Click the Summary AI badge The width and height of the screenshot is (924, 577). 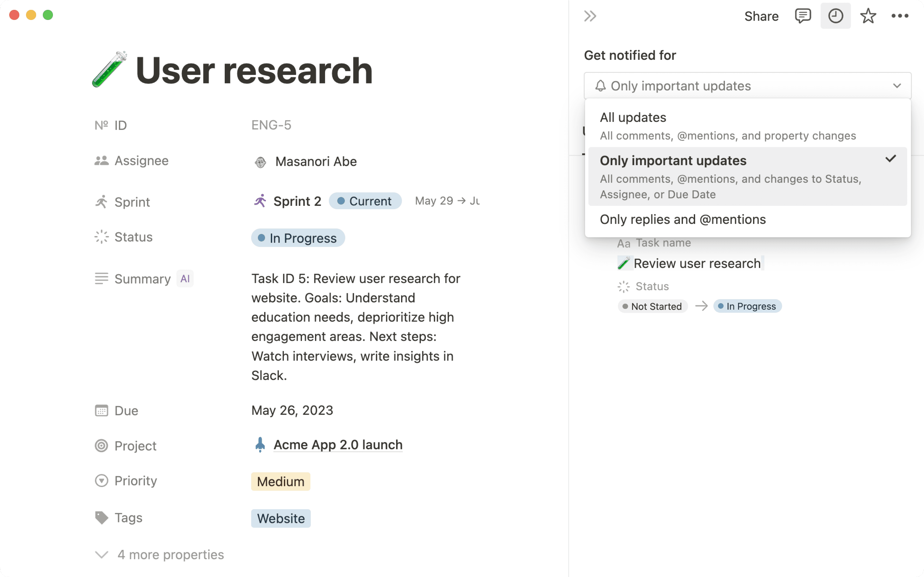click(x=185, y=279)
